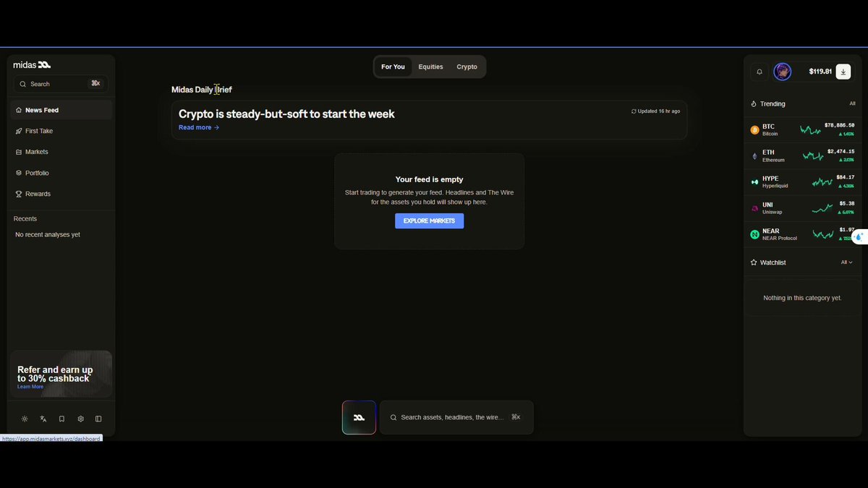Click the magnifier icon in bottom search bar
The width and height of the screenshot is (868, 488).
point(393,417)
